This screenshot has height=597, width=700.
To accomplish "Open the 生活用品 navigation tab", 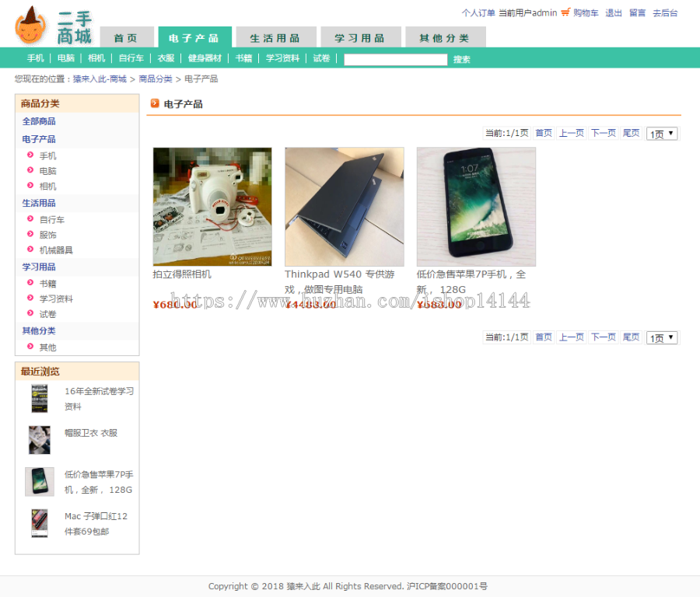I will [276, 37].
